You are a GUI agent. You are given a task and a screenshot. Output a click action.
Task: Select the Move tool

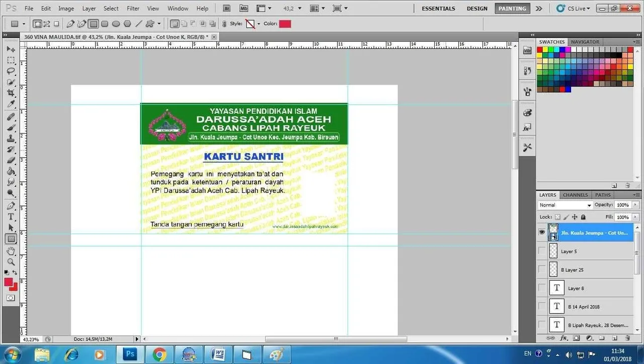tap(11, 49)
